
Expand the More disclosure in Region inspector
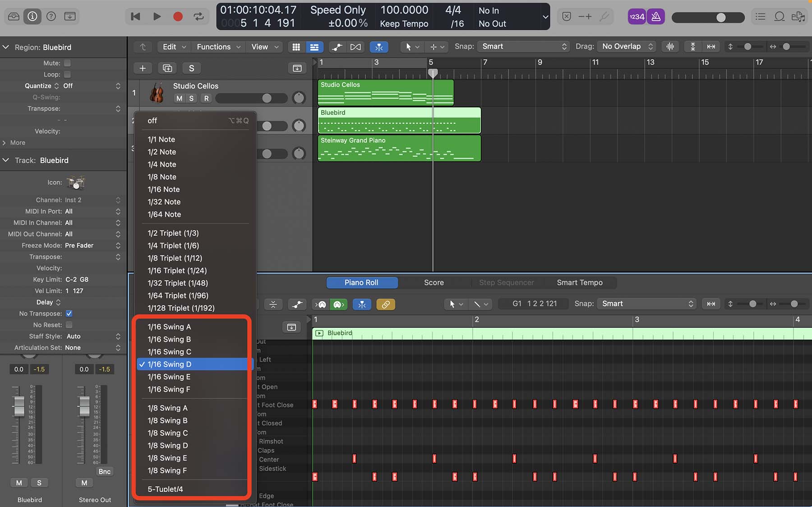(4, 143)
